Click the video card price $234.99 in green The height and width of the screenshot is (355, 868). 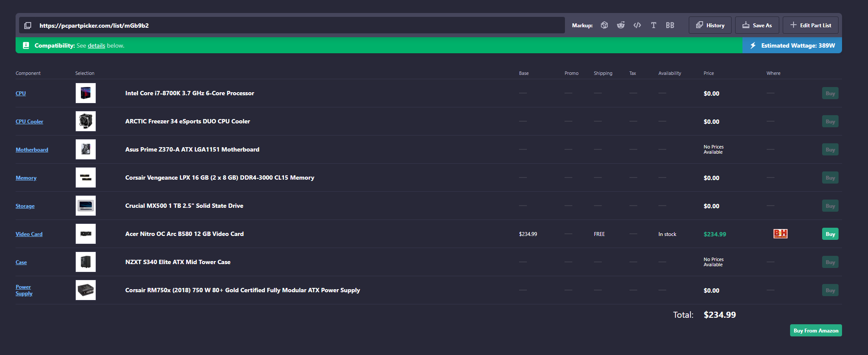coord(715,234)
